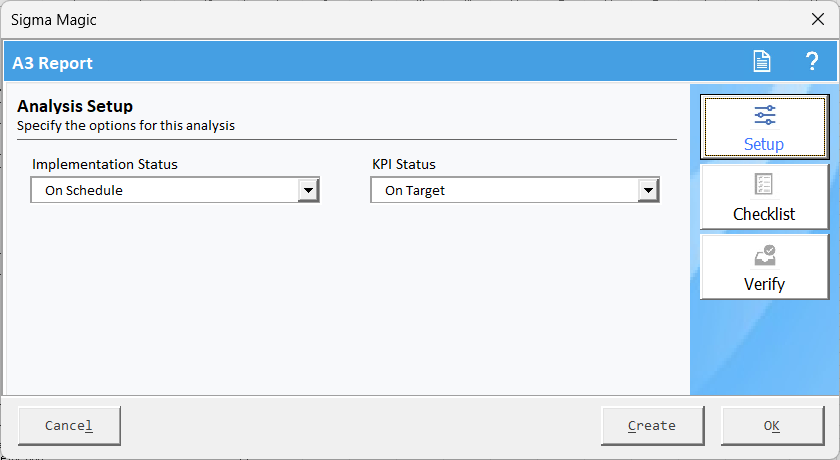The height and width of the screenshot is (460, 840).
Task: Open the Checklist tab
Action: [x=764, y=214]
